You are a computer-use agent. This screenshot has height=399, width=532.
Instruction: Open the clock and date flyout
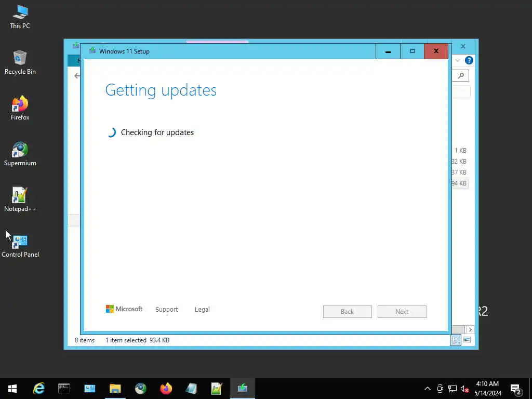487,389
